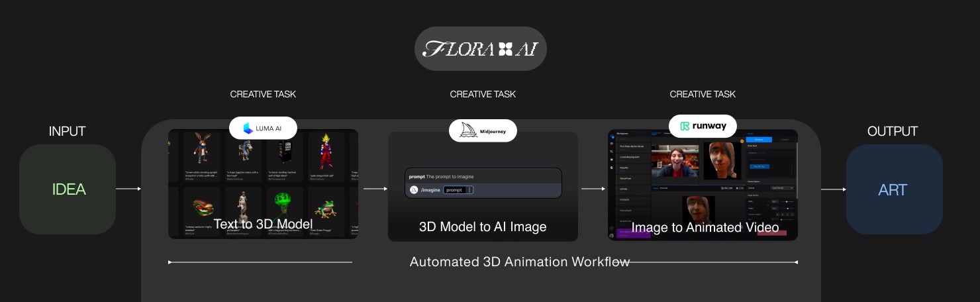The width and height of the screenshot is (980, 302).
Task: Click the highlighted blue icon in Runway's sidebar
Action: pyautogui.click(x=612, y=136)
